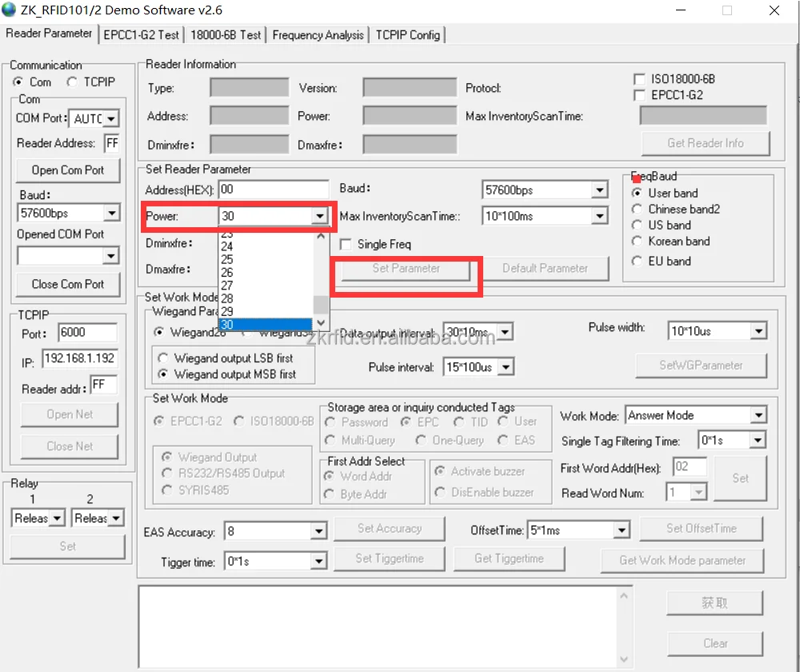The image size is (800, 672).
Task: Enable the Single Freq checkbox
Action: tap(346, 245)
